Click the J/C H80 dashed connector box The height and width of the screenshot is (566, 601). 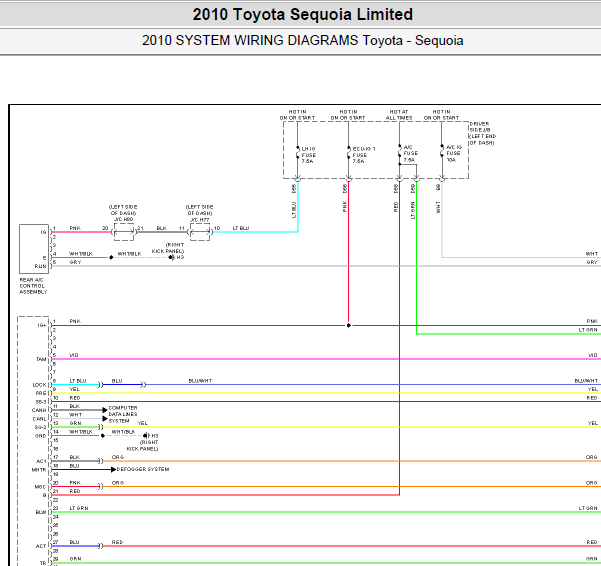point(124,232)
